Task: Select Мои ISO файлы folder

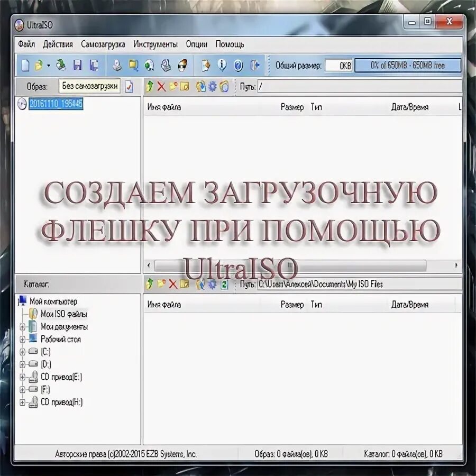Action: point(64,314)
